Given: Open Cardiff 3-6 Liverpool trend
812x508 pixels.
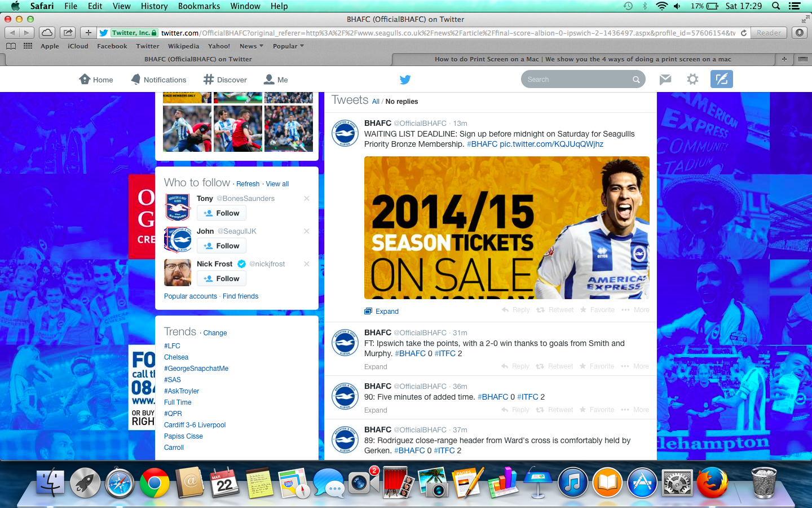Looking at the screenshot, I should coord(195,425).
